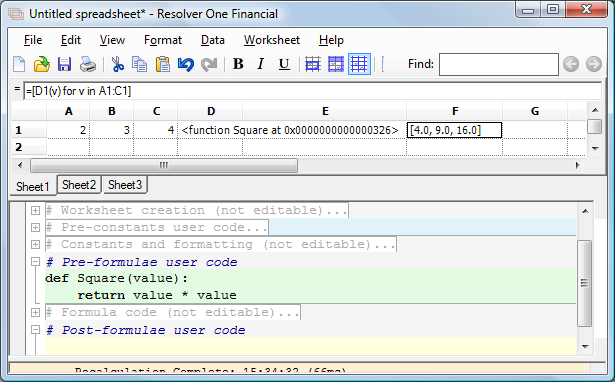Viewport: 615px width, 382px height.
Task: Toggle italic formatting
Action: (260, 64)
